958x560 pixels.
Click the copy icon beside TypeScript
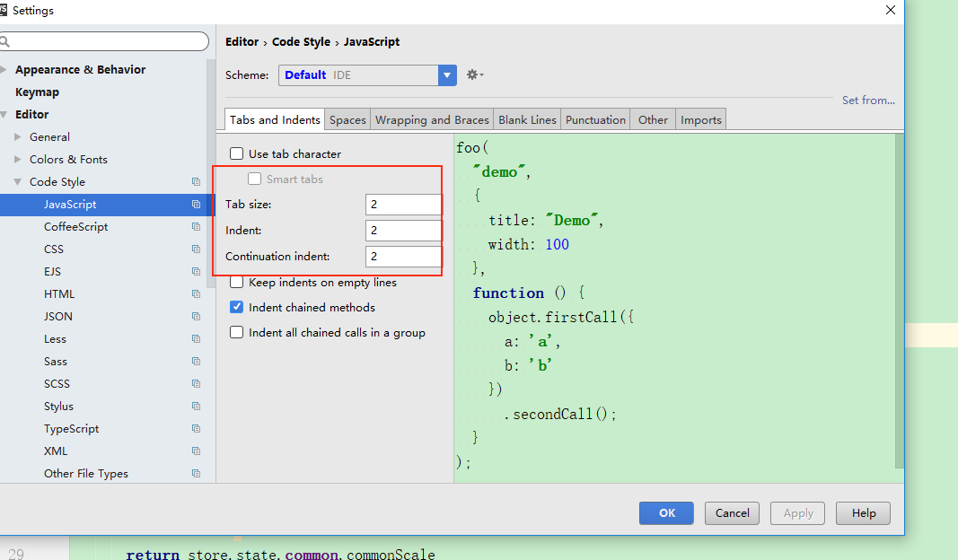click(196, 429)
